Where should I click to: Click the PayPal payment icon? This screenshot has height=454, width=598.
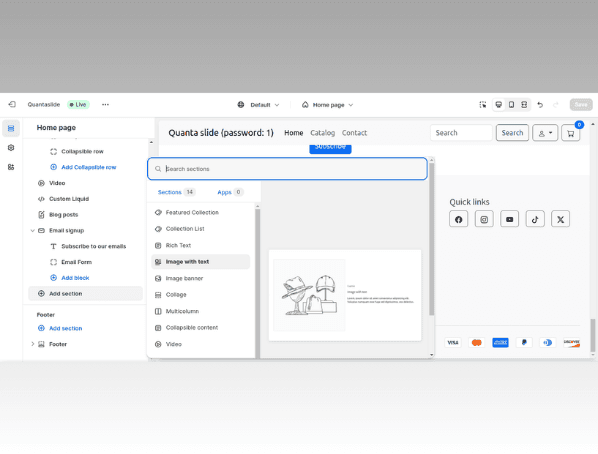click(524, 343)
